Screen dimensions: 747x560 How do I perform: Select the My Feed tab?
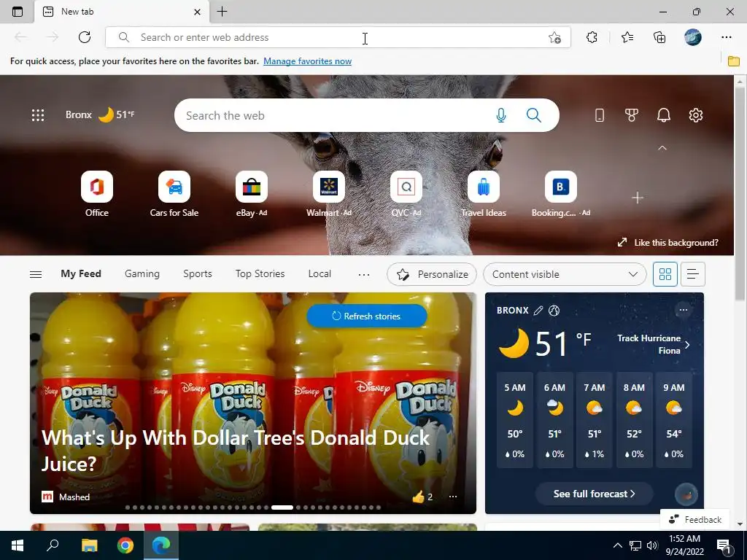click(x=81, y=274)
